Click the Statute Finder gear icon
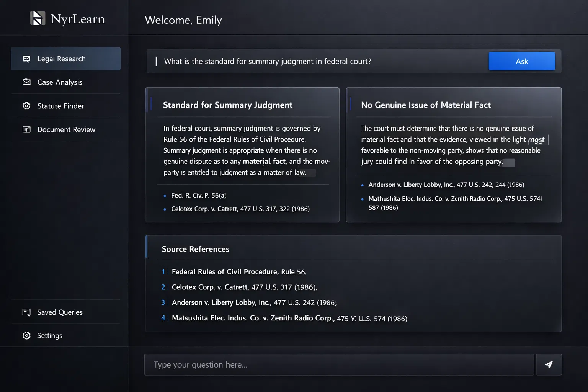The image size is (588, 392). [x=26, y=106]
